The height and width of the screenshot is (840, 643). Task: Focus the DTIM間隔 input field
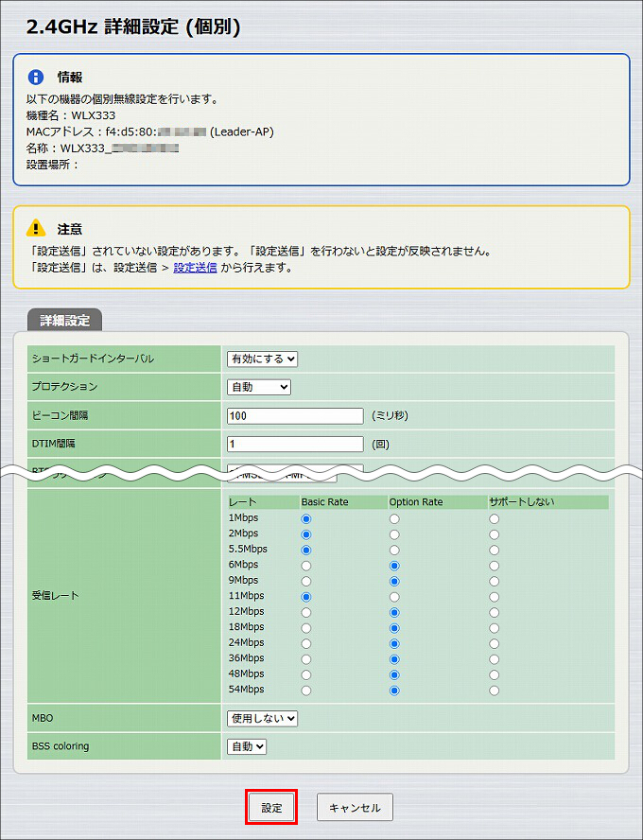(x=295, y=444)
